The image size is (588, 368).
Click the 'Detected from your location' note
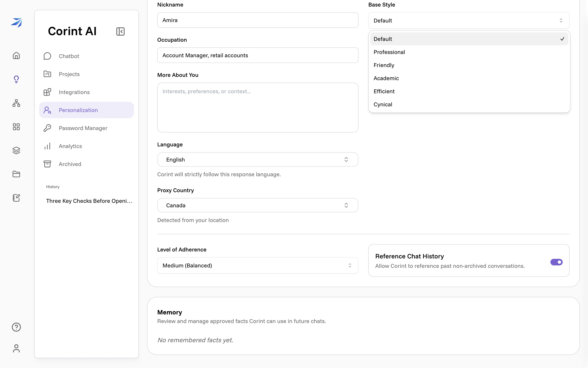193,220
